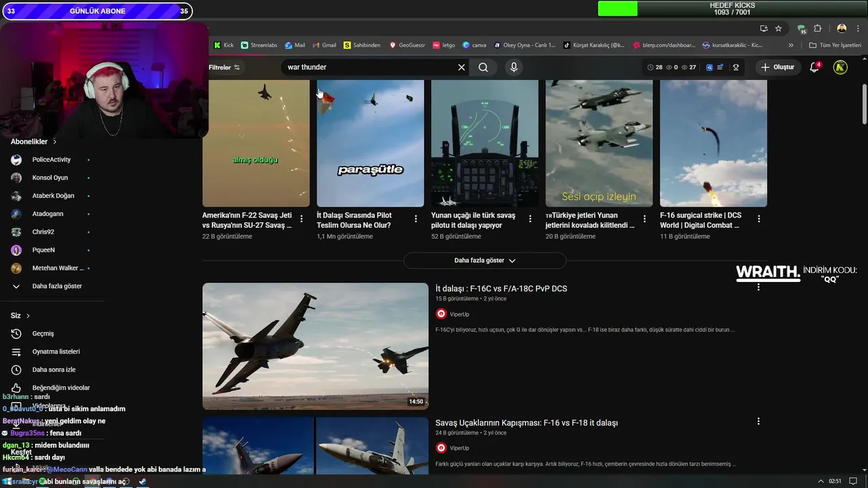Image resolution: width=868 pixels, height=488 pixels.
Task: Open options for Savaş Uçaklarının Kapışması video
Action: [758, 422]
